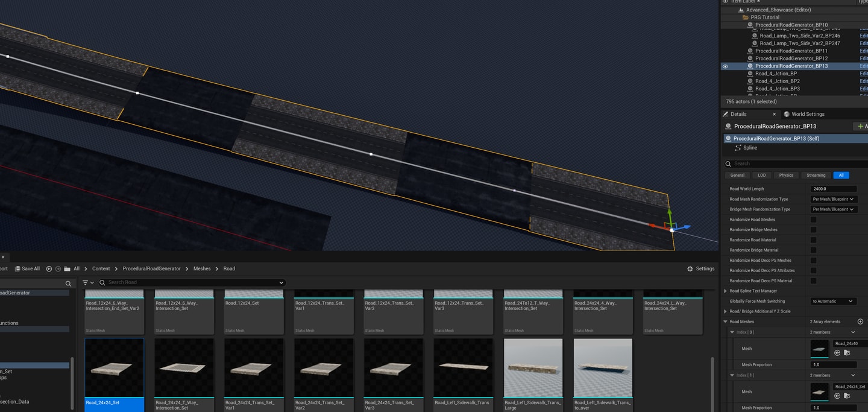Navigate to Content in the breadcrumb path
The height and width of the screenshot is (412, 868).
(x=101, y=268)
